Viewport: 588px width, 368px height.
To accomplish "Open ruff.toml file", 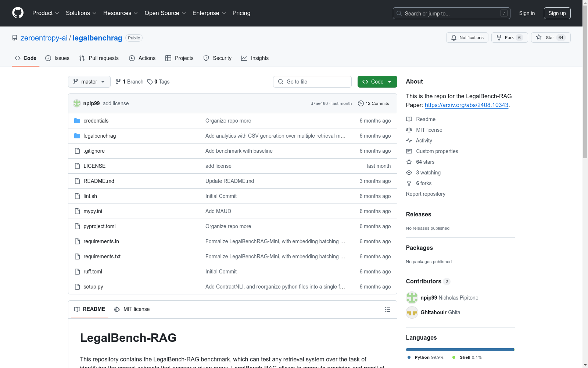I will tap(93, 272).
